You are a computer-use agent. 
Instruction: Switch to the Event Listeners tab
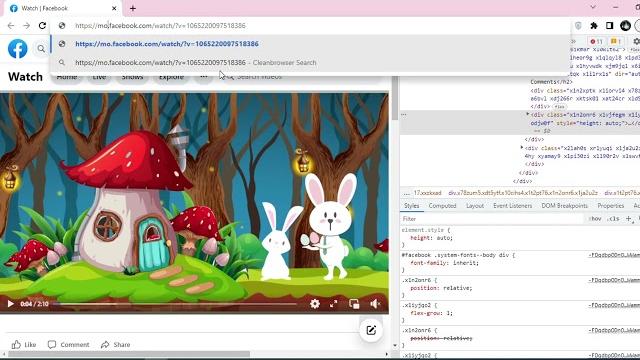click(512, 206)
